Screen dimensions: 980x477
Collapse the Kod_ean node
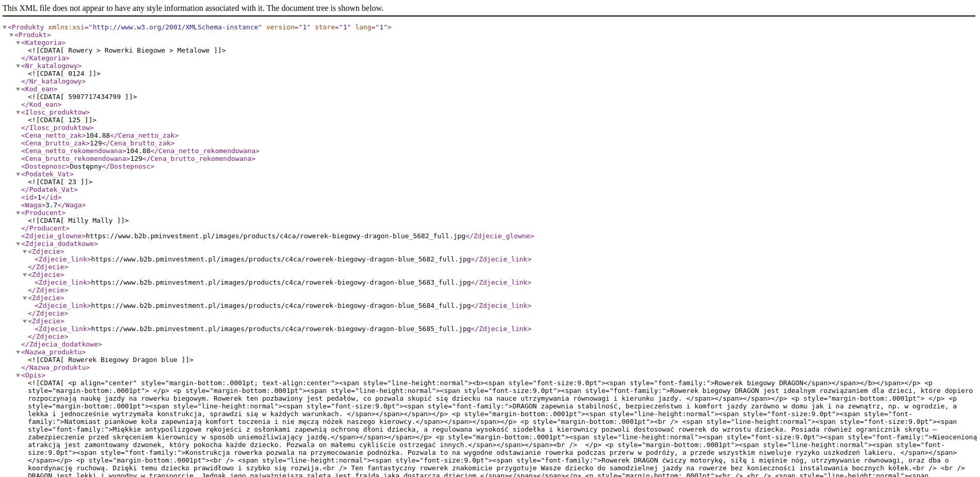click(18, 89)
